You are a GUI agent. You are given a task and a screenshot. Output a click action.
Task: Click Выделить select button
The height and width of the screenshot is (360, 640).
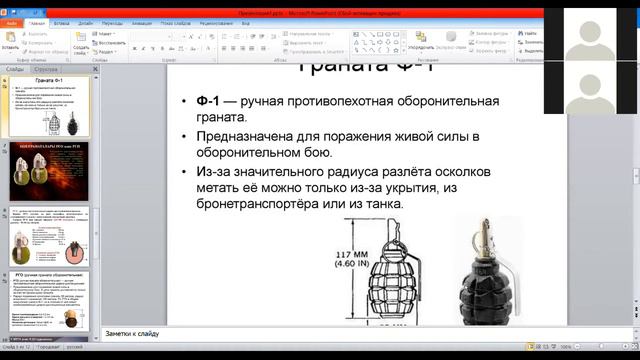click(x=530, y=51)
